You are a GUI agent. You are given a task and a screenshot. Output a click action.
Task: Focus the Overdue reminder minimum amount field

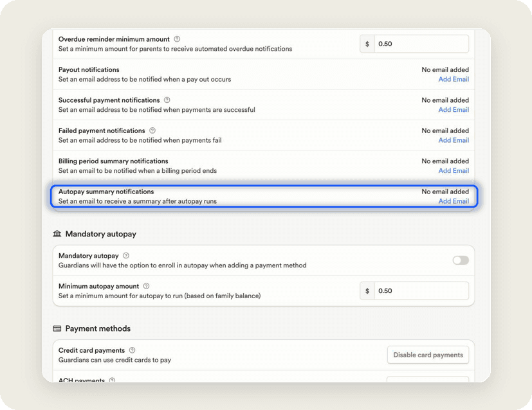421,44
